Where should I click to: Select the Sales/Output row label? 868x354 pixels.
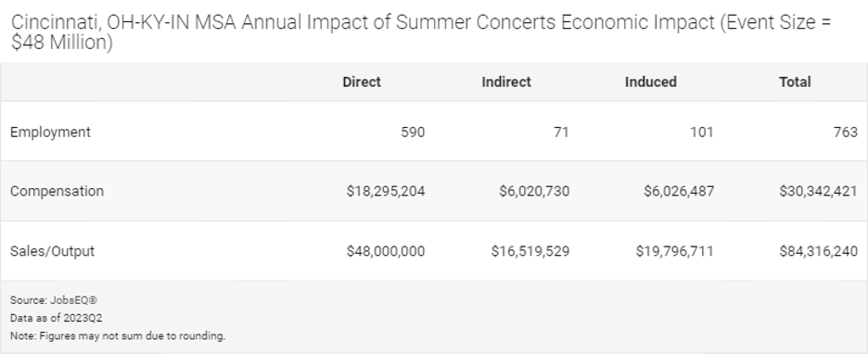[x=53, y=251]
